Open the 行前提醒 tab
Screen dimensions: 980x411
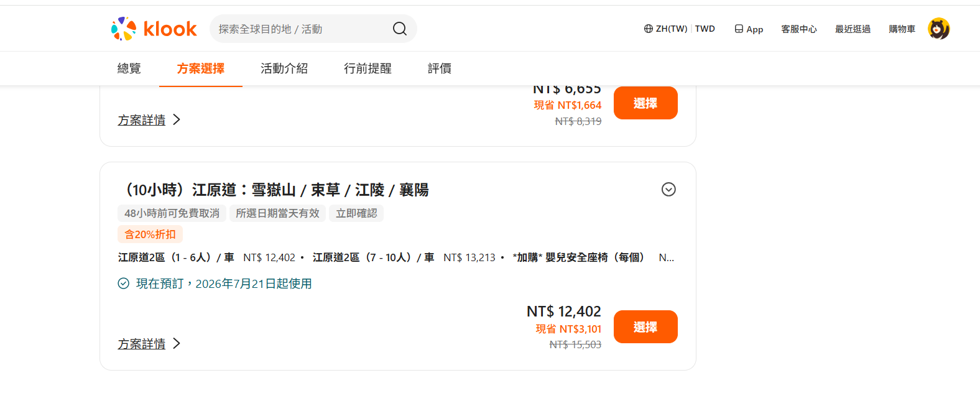(367, 68)
